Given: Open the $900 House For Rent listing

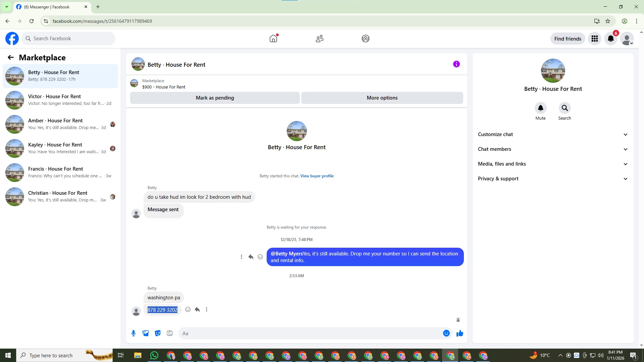Looking at the screenshot, I should (164, 87).
